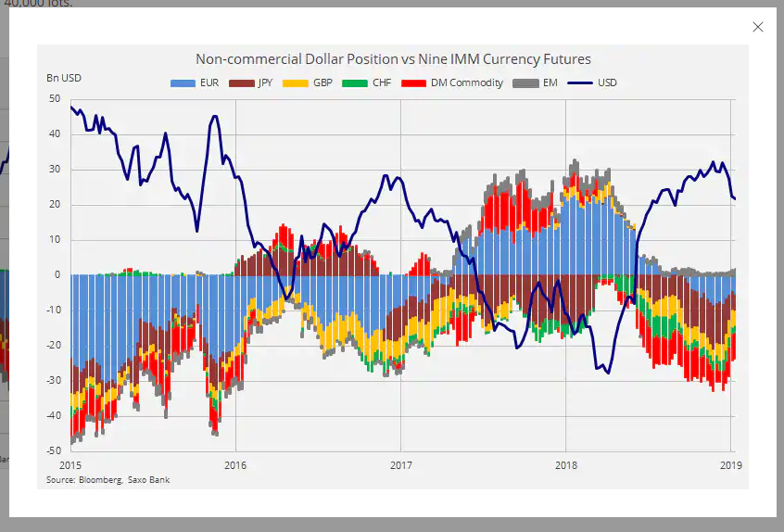Click the 2018 x-axis label
The image size is (784, 532).
pyautogui.click(x=566, y=465)
